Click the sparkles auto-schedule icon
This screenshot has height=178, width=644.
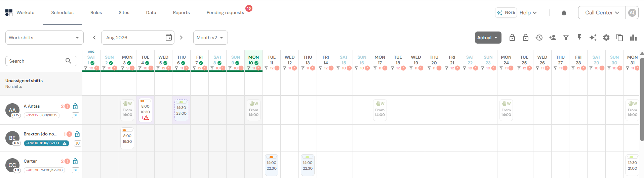593,38
